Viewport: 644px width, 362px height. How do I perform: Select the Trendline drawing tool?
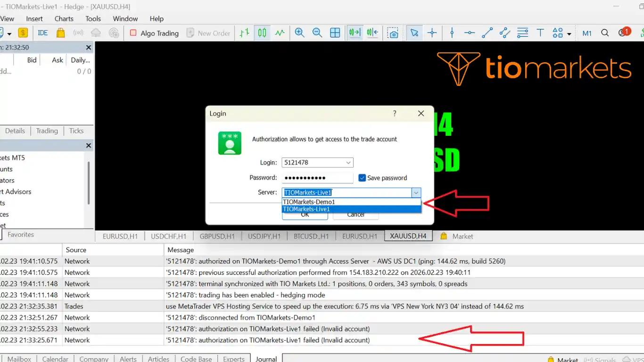click(x=487, y=33)
